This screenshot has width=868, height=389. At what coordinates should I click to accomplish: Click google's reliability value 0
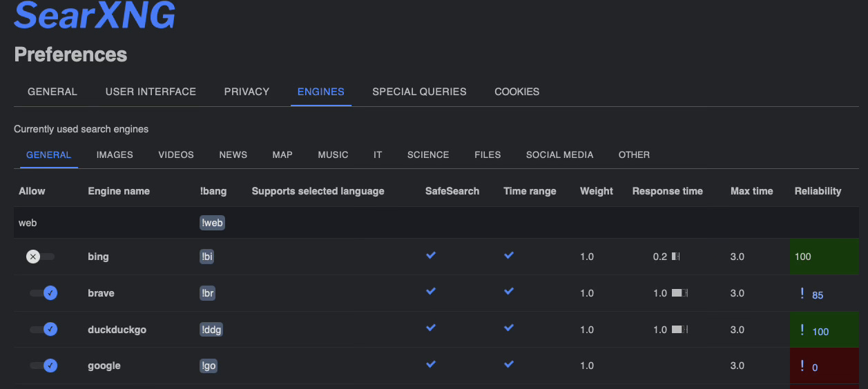(x=815, y=368)
